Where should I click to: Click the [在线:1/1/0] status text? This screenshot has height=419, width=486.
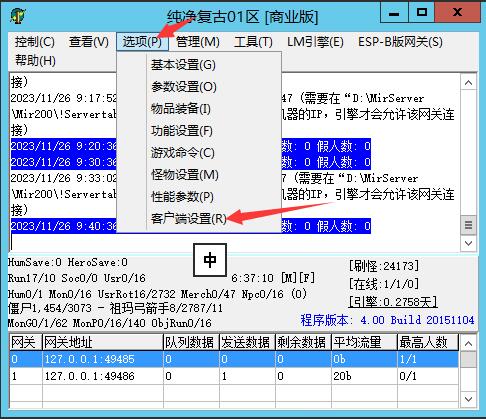(x=384, y=284)
